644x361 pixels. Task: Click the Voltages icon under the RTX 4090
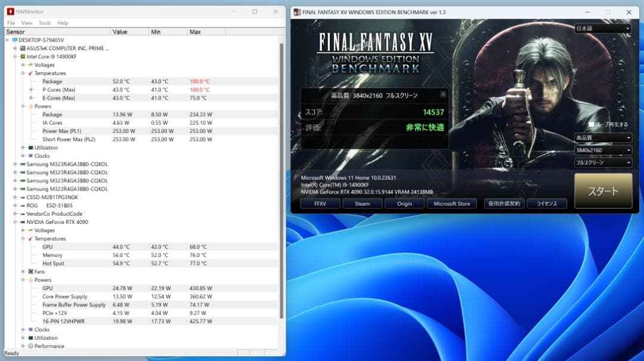(30, 230)
